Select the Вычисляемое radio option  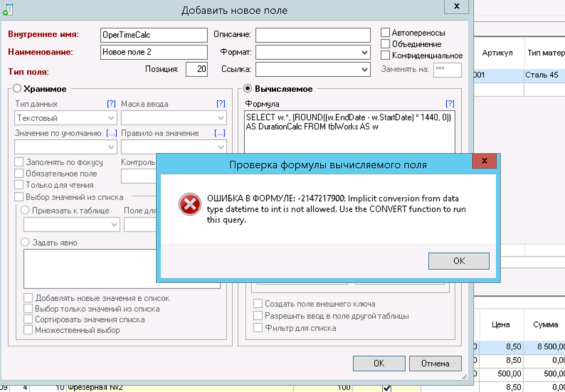(249, 89)
